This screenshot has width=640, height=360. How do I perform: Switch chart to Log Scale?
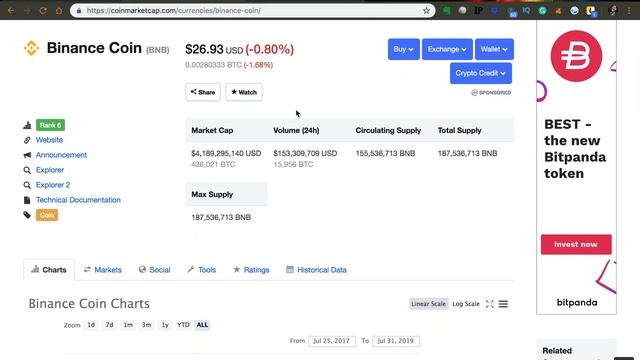[466, 304]
